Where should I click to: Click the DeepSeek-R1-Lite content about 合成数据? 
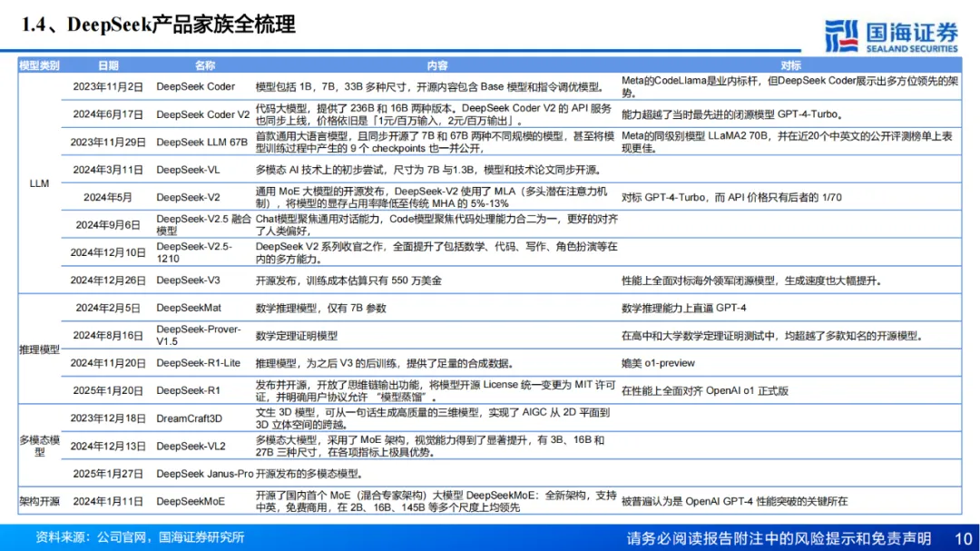[x=386, y=363]
